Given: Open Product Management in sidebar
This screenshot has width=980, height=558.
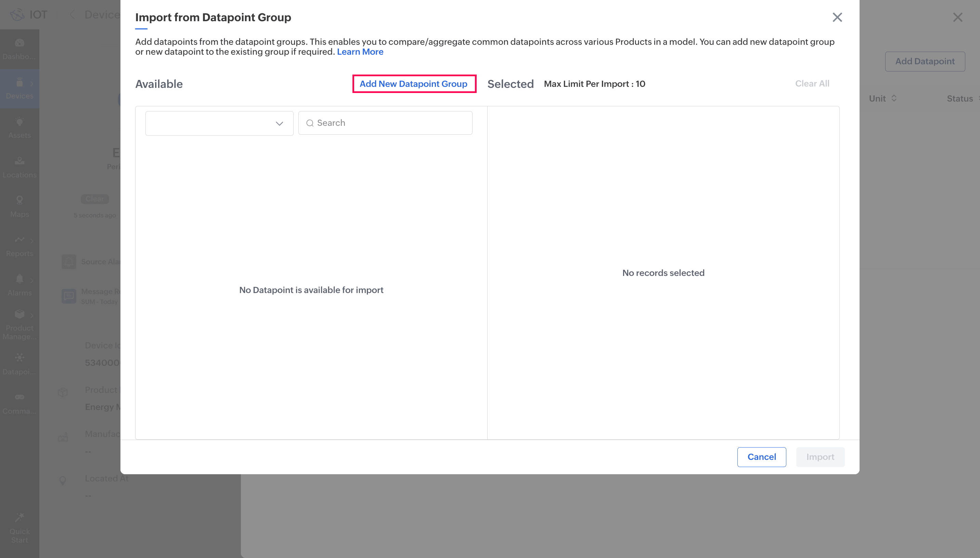Looking at the screenshot, I should 19,315.
